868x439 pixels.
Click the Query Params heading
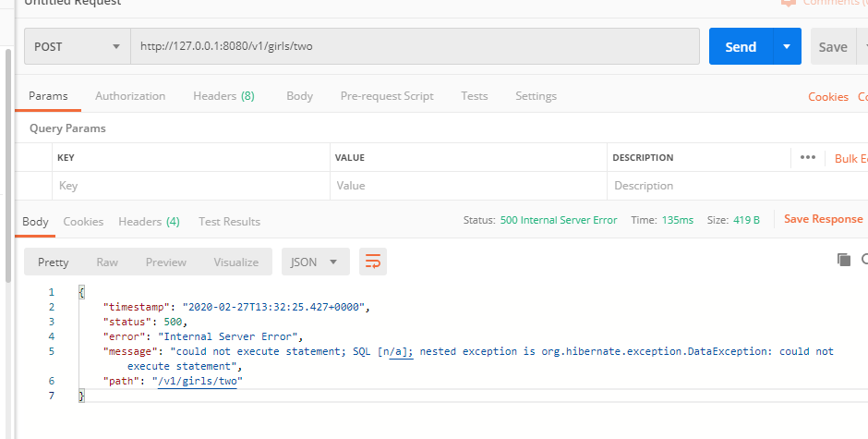(67, 128)
